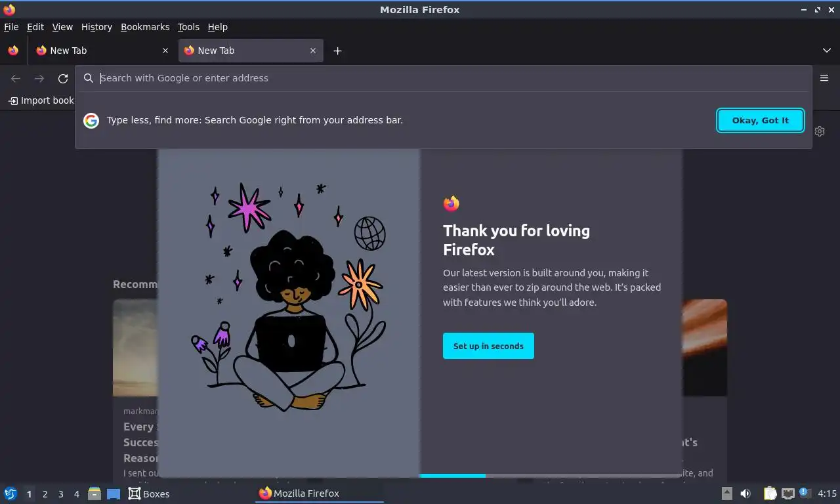This screenshot has width=840, height=504.
Task: Open the History menu
Action: [x=96, y=27]
